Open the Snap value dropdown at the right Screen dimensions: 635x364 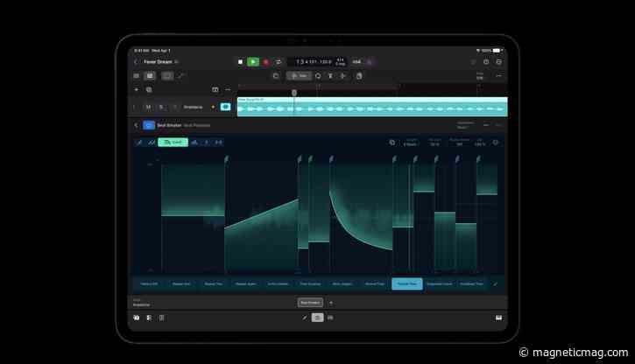coord(480,76)
